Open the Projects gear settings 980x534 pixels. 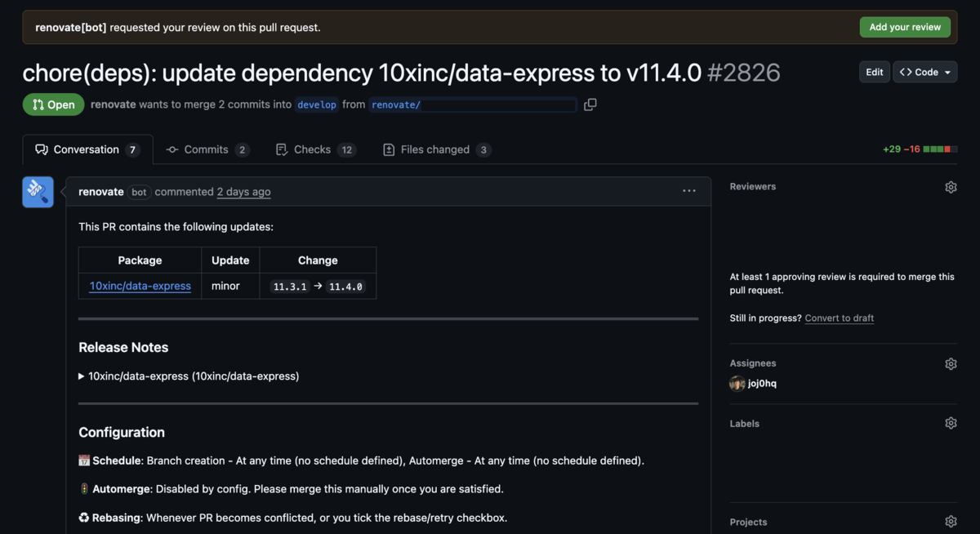point(951,522)
